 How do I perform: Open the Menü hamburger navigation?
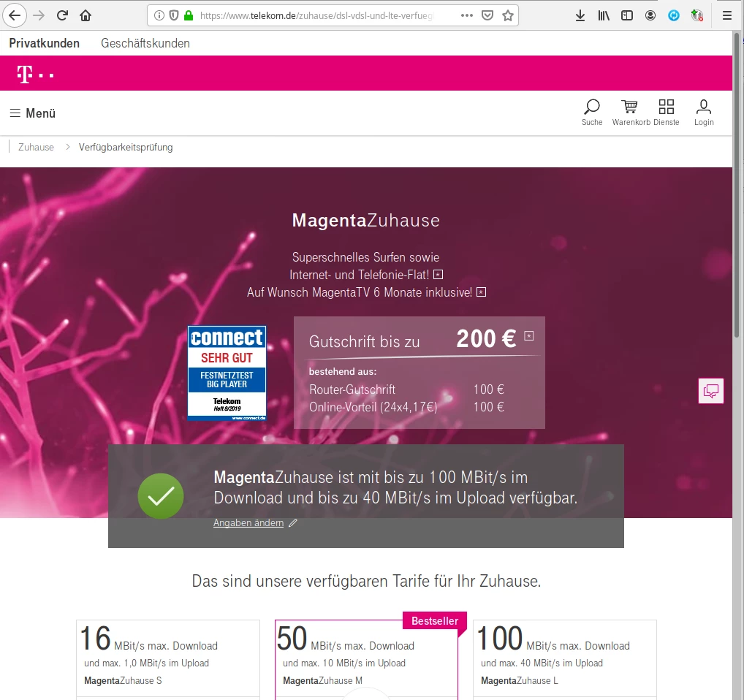point(33,113)
